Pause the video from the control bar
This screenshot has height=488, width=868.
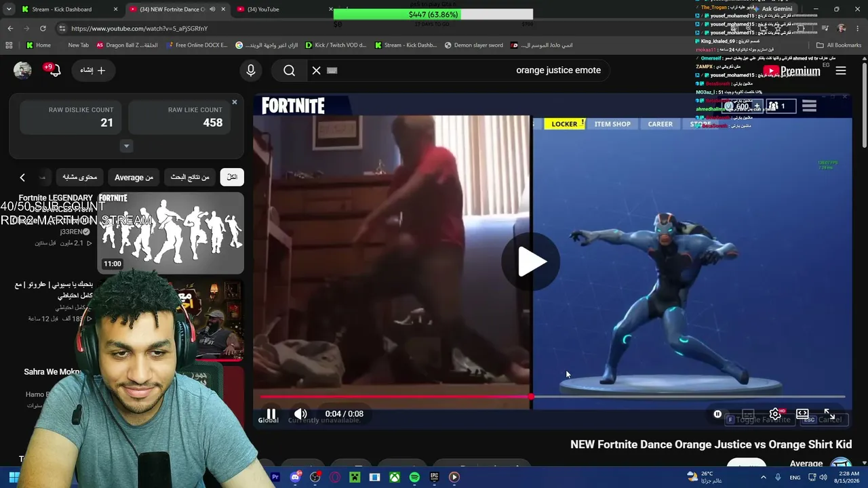click(x=271, y=413)
